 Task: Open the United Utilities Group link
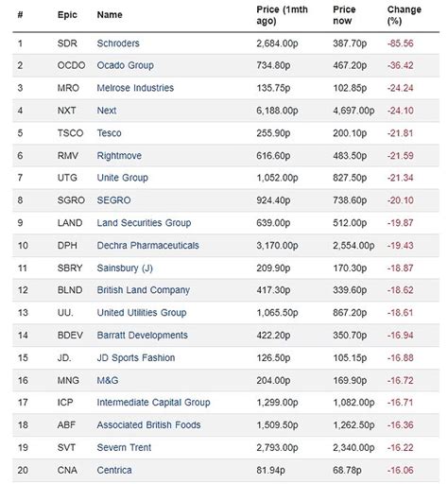coord(142,313)
